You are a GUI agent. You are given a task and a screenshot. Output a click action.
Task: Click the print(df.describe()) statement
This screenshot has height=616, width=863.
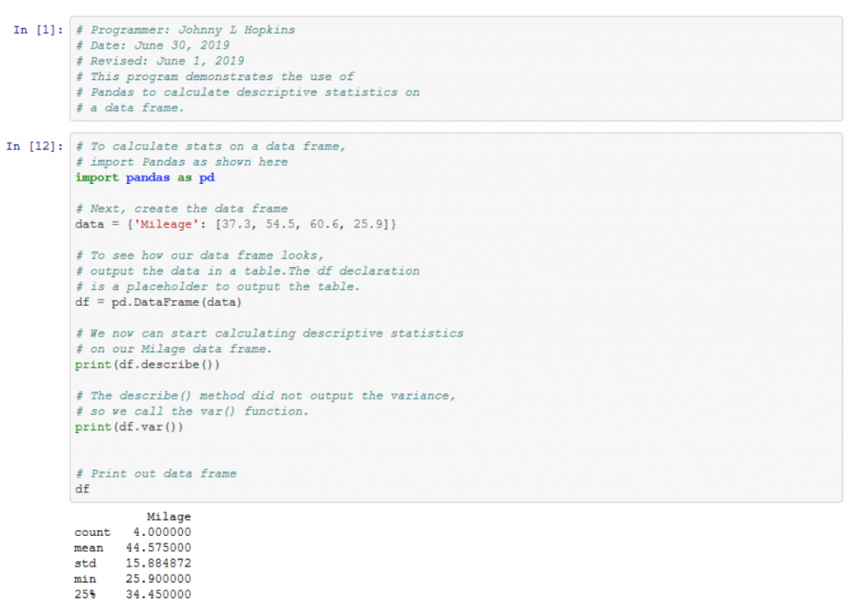point(147,364)
